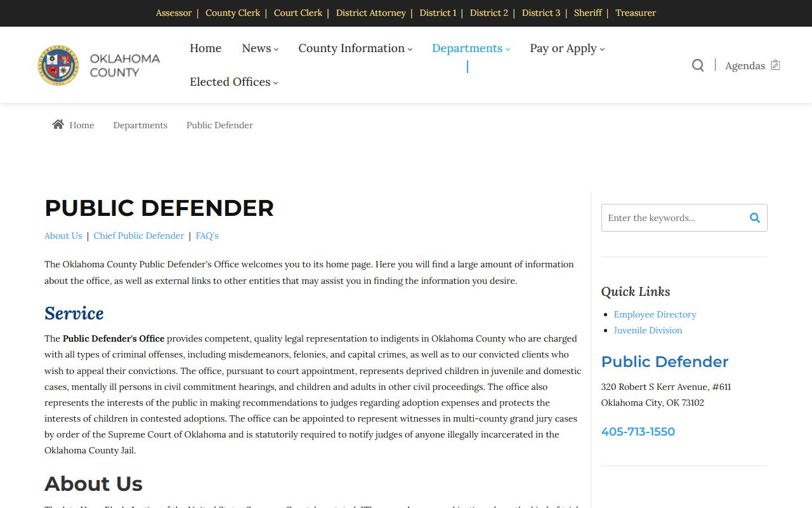Call the 405-713-1550 phone link

(x=638, y=432)
